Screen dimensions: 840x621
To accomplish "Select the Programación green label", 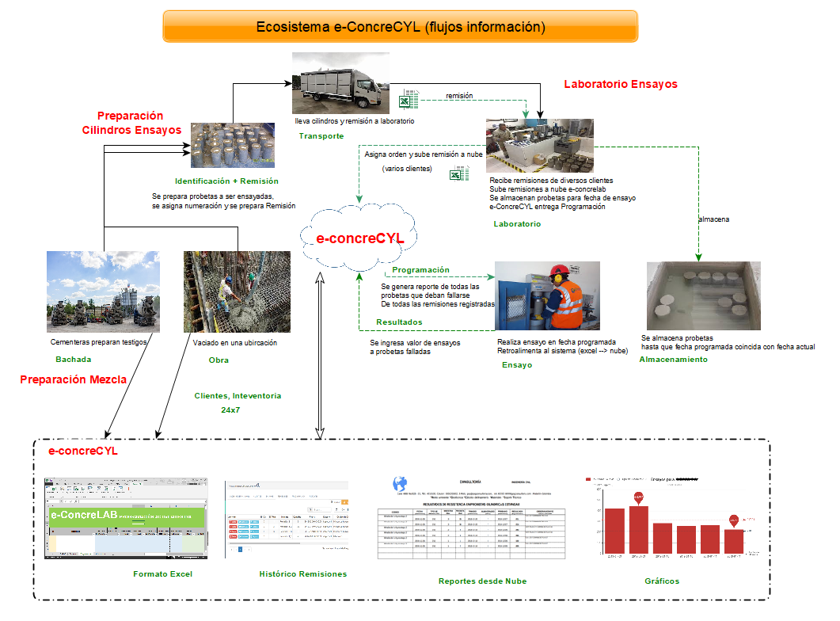I will [x=420, y=270].
